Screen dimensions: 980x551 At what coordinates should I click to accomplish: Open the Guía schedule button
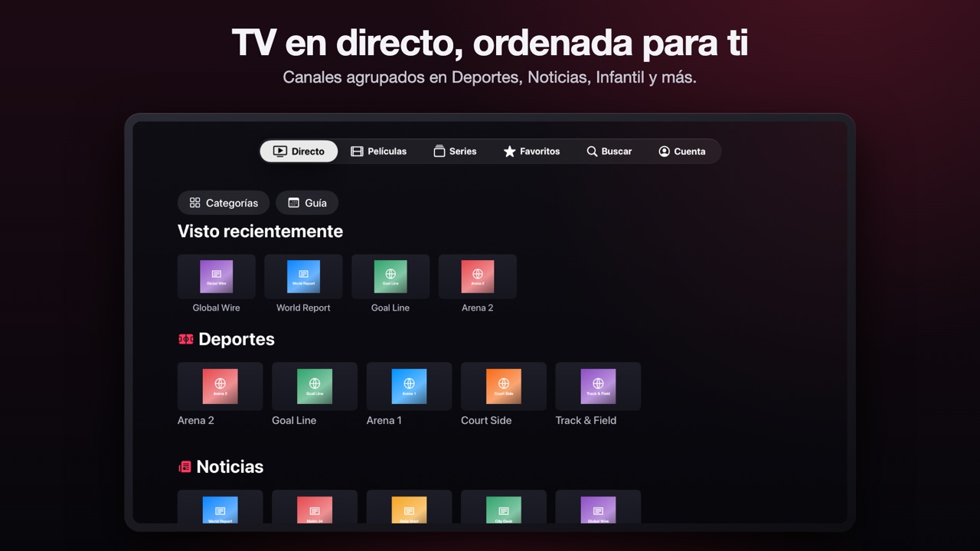pyautogui.click(x=307, y=203)
